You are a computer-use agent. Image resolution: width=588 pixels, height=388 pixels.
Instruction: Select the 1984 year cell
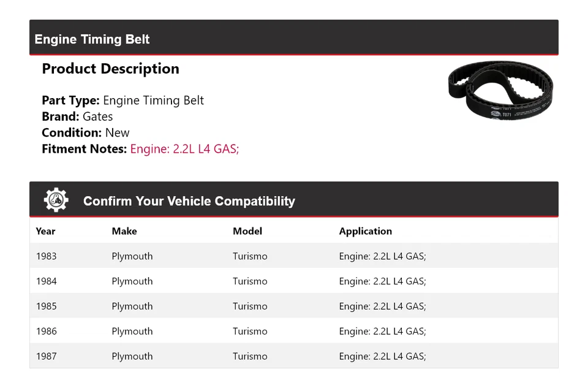[47, 281]
